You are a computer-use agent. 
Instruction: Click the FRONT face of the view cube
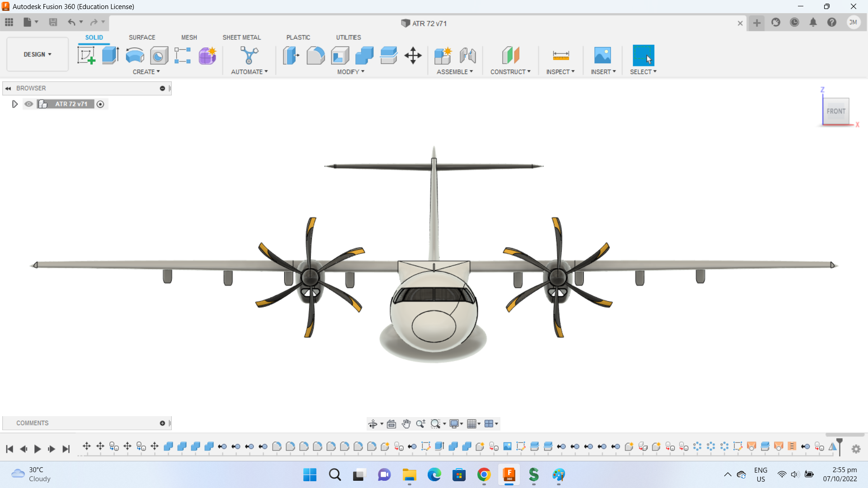tap(835, 111)
